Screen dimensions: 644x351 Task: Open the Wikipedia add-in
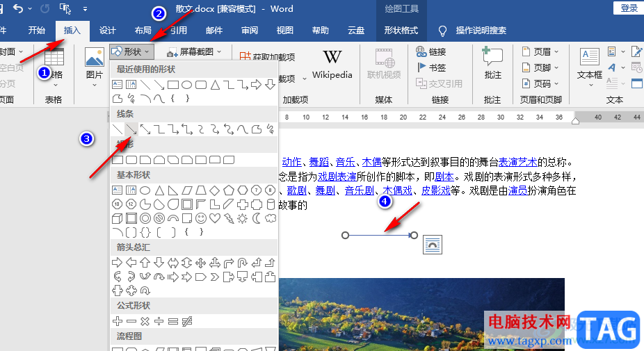332,64
